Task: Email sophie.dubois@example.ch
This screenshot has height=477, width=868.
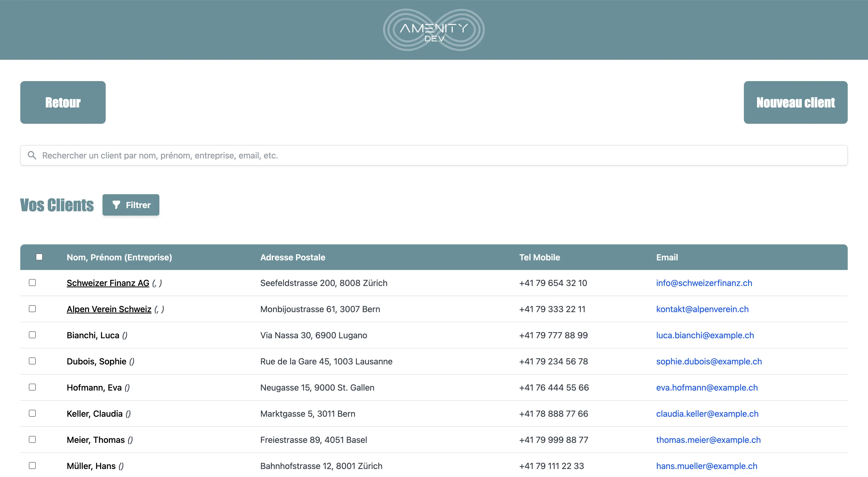Action: pyautogui.click(x=709, y=361)
